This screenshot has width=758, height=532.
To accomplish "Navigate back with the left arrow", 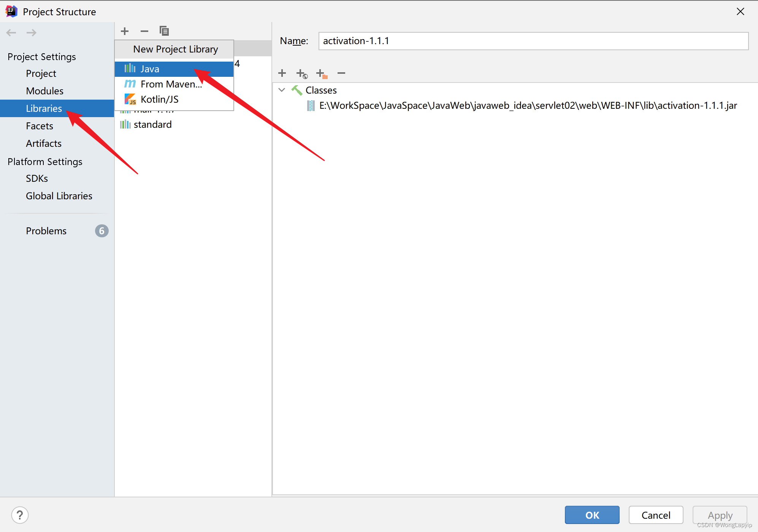I will [x=11, y=33].
